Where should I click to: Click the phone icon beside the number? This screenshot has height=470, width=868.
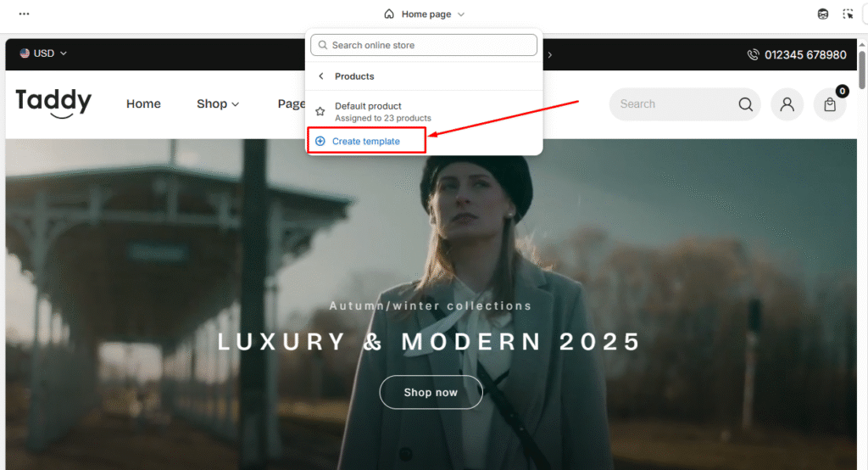(x=753, y=54)
